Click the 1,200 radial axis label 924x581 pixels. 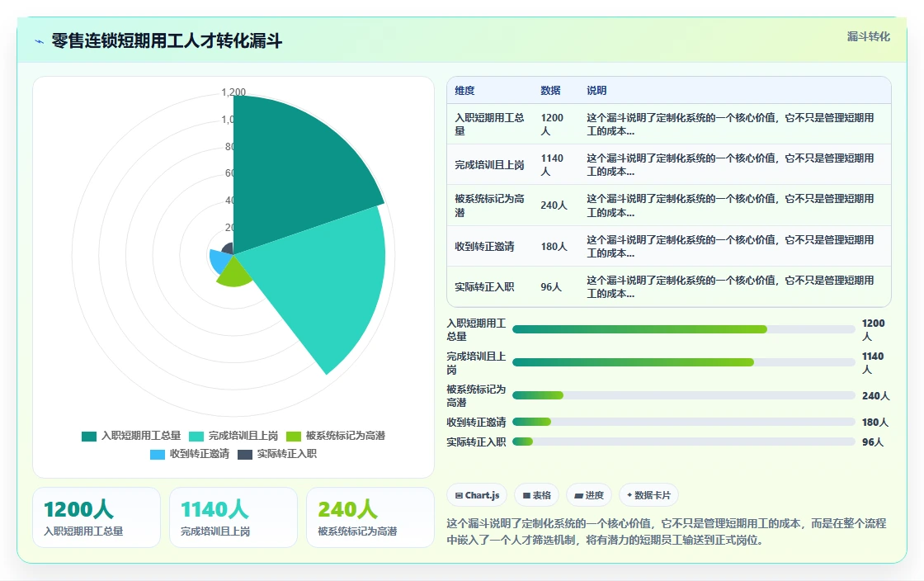233,92
